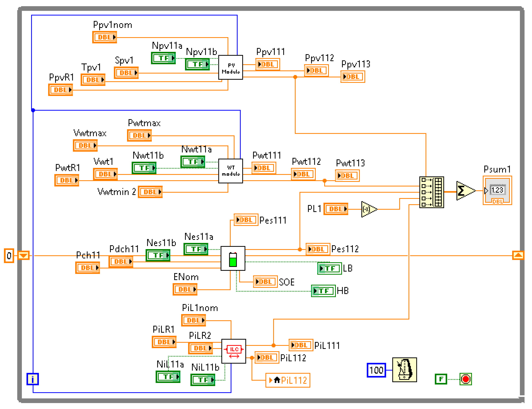
Task: Select the red ILC subVI node
Action: coord(233,351)
